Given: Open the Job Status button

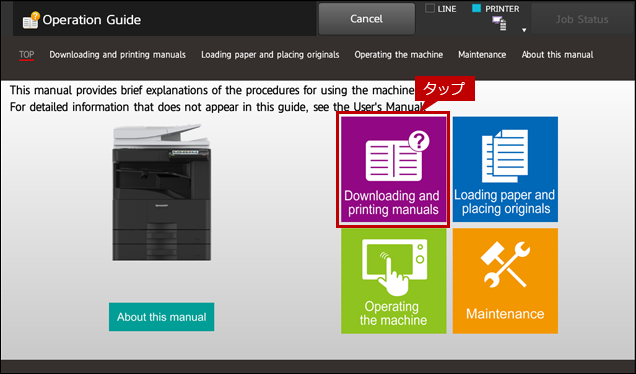Looking at the screenshot, I should (x=582, y=19).
